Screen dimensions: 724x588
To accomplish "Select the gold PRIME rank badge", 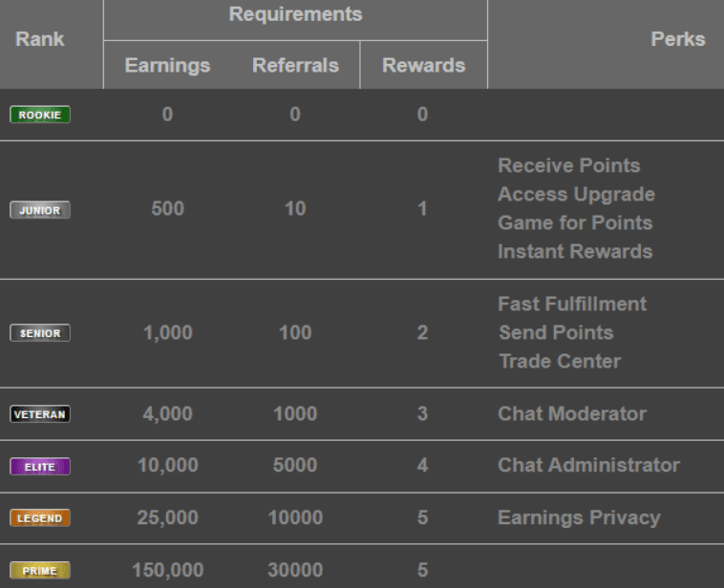I will click(40, 571).
